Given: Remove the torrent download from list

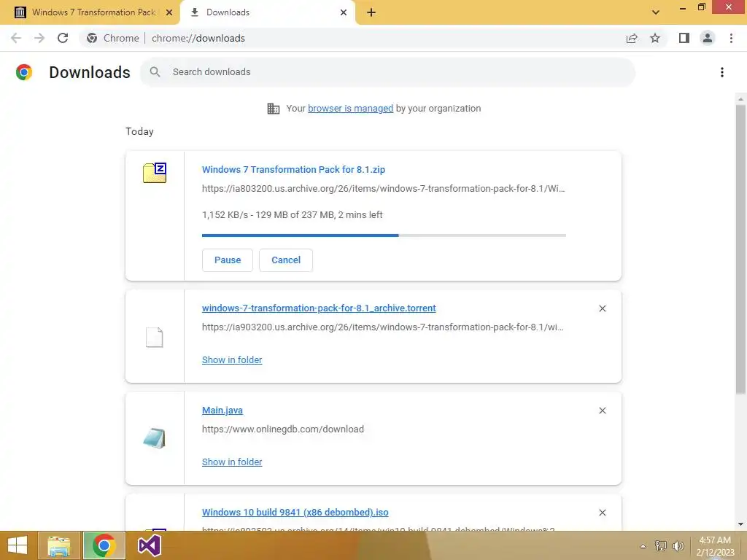Looking at the screenshot, I should [602, 308].
